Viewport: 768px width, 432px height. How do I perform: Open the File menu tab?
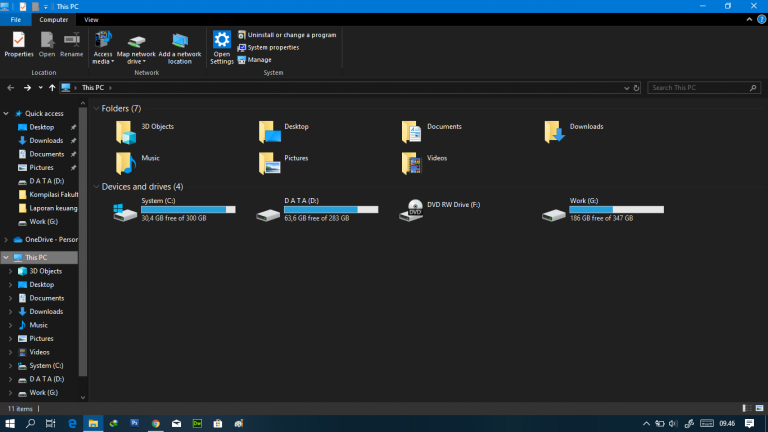(16, 20)
